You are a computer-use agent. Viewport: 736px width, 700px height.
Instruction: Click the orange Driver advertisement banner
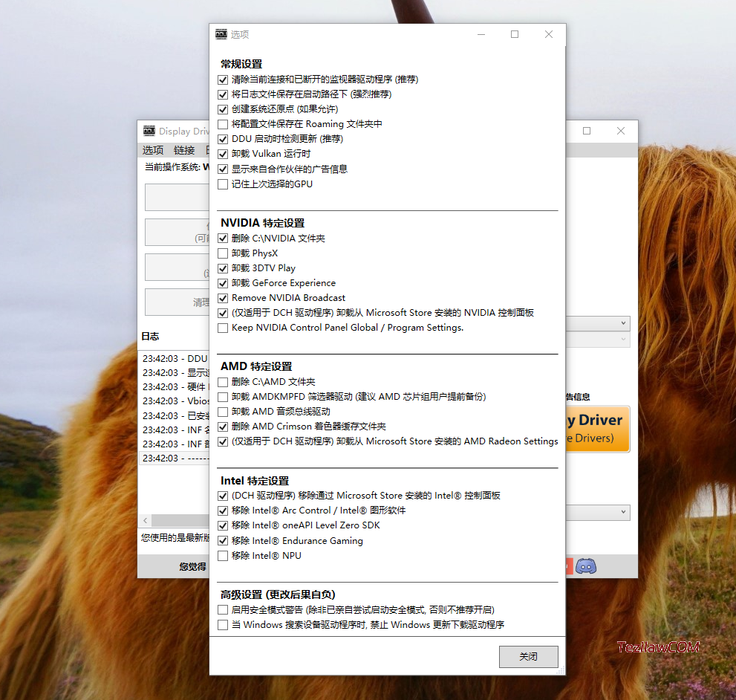[x=598, y=429]
